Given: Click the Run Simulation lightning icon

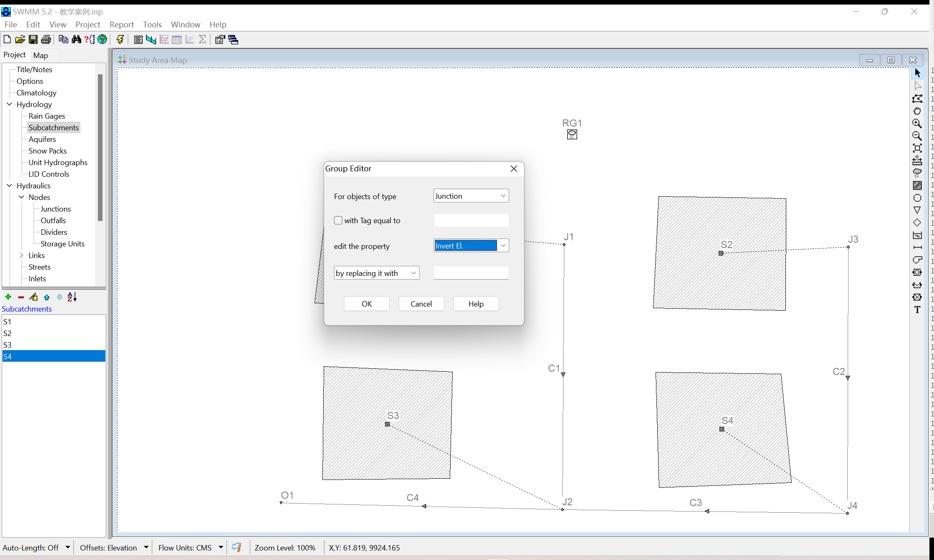Looking at the screenshot, I should [120, 39].
